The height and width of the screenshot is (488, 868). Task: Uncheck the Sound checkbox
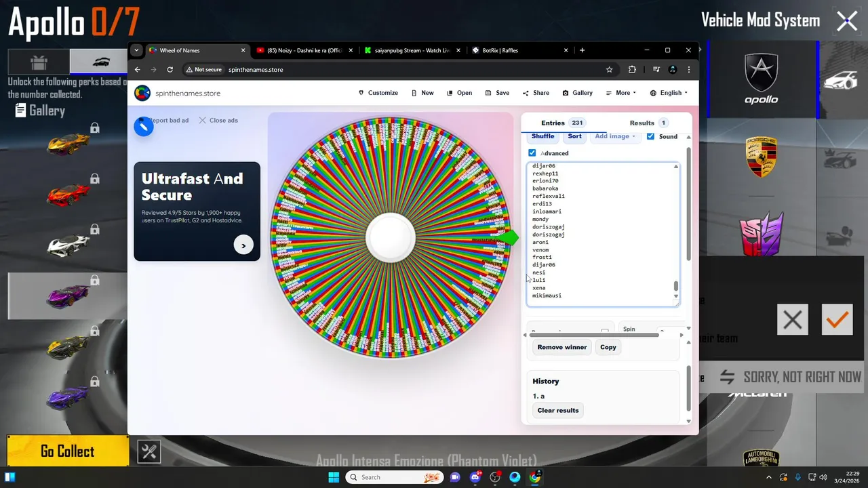tap(650, 136)
